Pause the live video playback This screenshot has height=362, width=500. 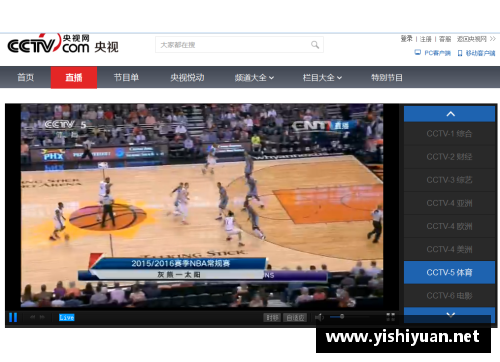(x=13, y=317)
